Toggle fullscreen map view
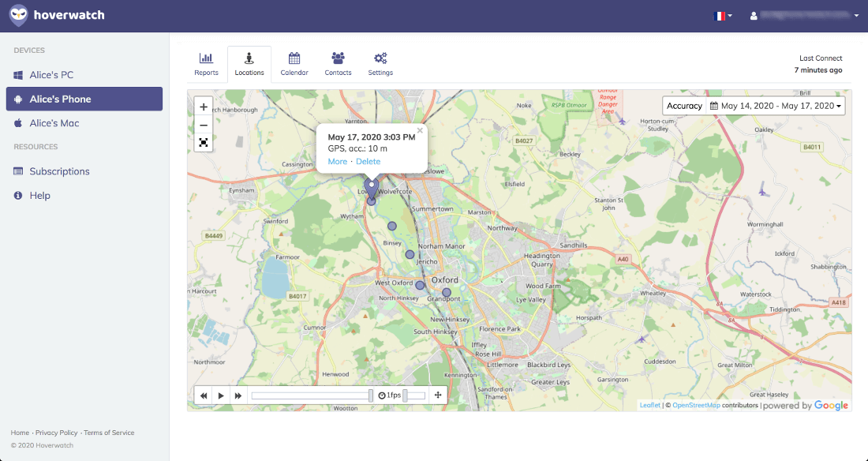This screenshot has height=461, width=868. [204, 142]
